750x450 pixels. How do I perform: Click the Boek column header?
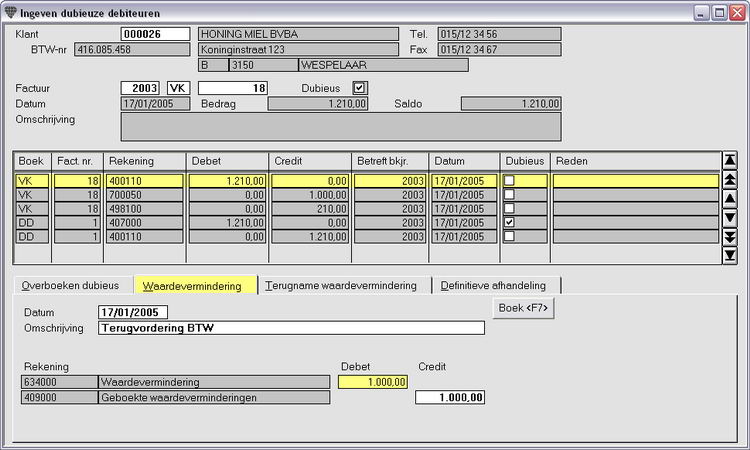33,161
